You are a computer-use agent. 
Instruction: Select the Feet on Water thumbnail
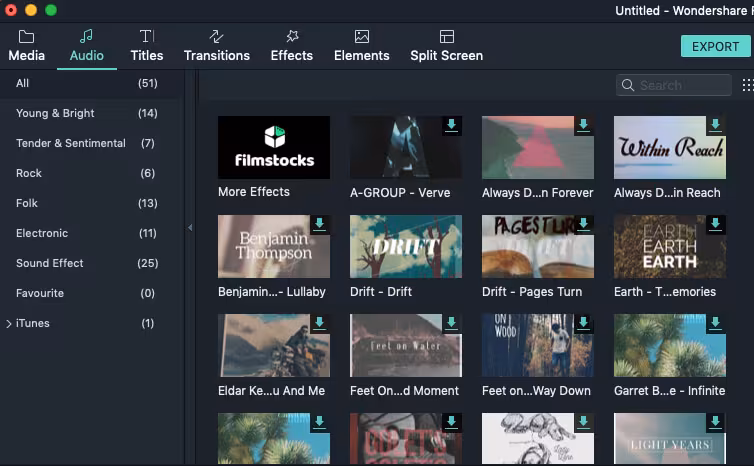[406, 345]
